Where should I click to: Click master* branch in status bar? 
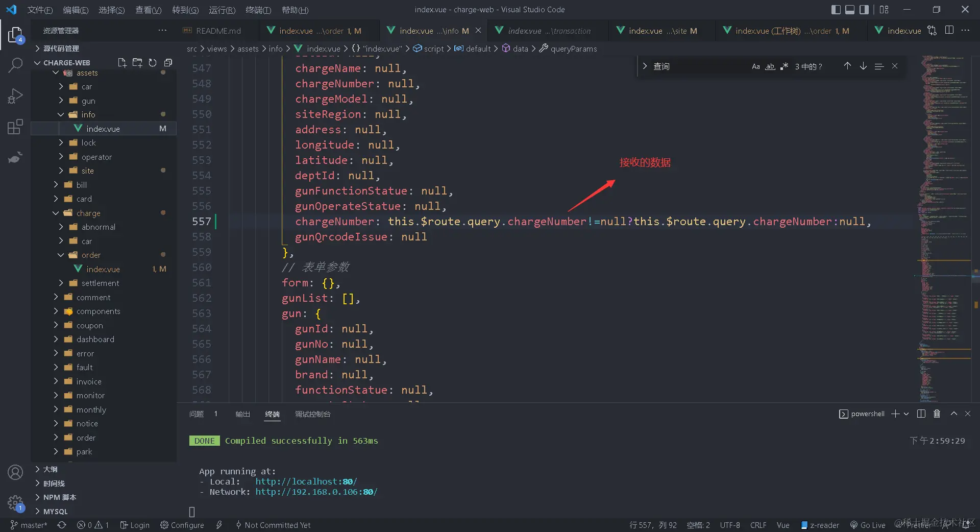coord(29,525)
